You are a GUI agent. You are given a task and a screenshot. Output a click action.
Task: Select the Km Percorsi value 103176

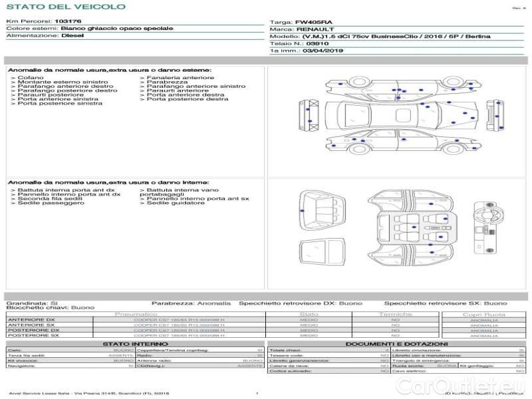[68, 21]
